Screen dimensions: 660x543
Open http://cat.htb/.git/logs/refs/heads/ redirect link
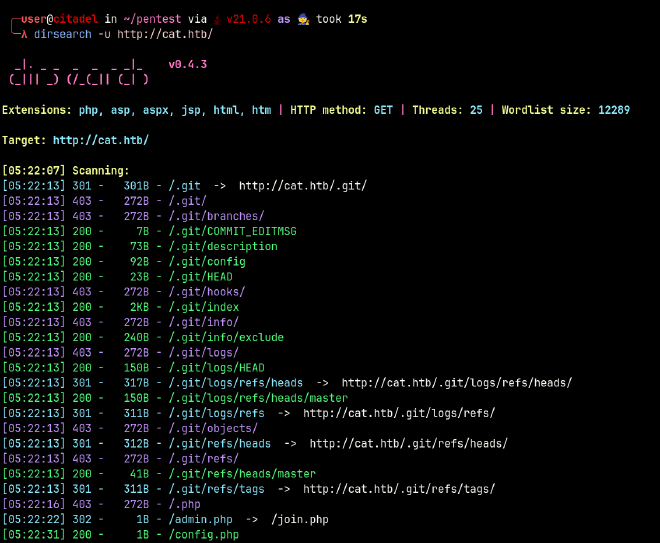(x=457, y=383)
